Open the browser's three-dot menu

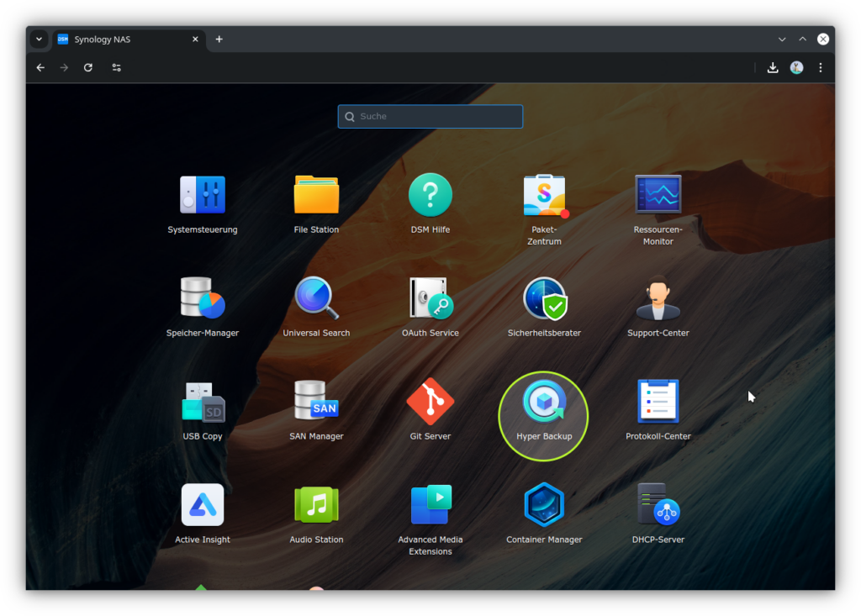click(821, 67)
